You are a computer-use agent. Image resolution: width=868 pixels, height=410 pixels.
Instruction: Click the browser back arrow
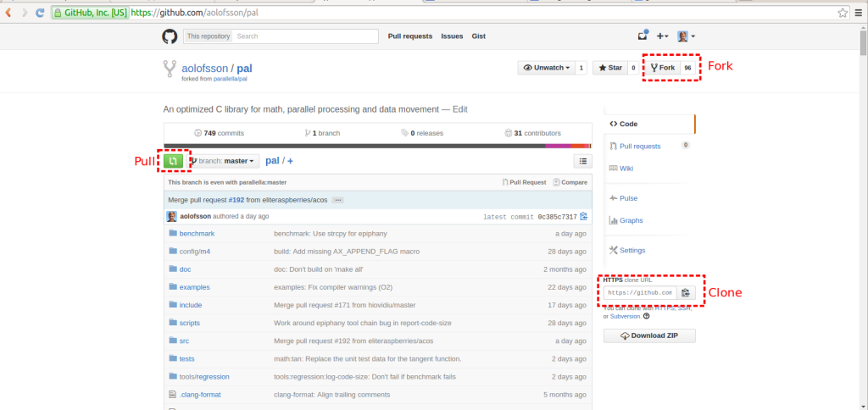8,12
